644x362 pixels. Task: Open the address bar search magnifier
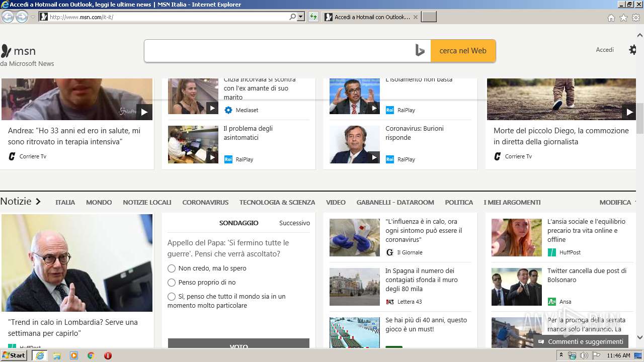coord(293,17)
